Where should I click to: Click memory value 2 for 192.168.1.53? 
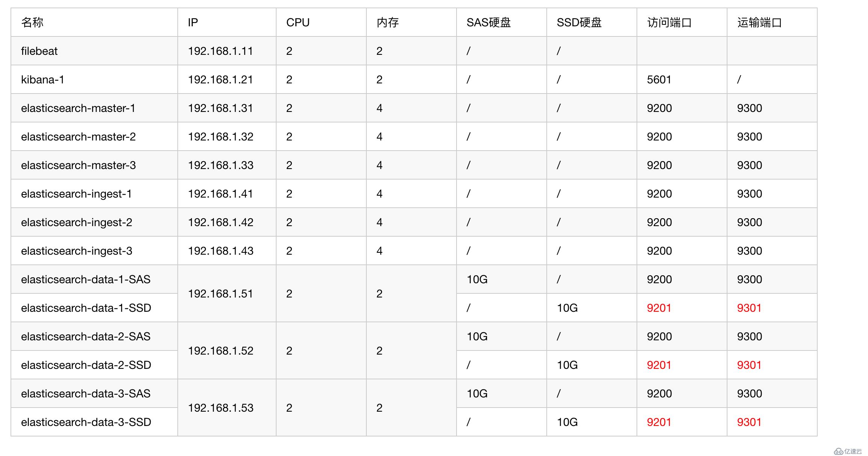click(380, 408)
